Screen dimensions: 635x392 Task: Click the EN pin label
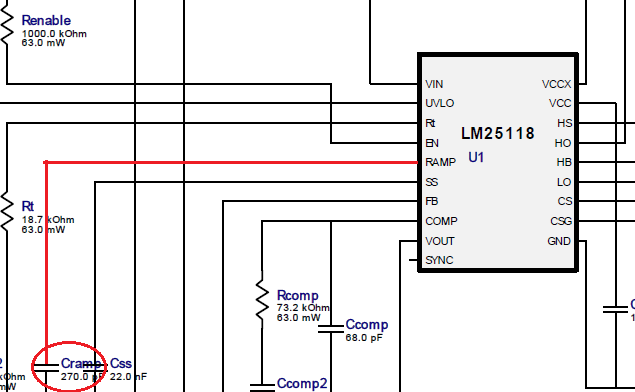click(432, 143)
